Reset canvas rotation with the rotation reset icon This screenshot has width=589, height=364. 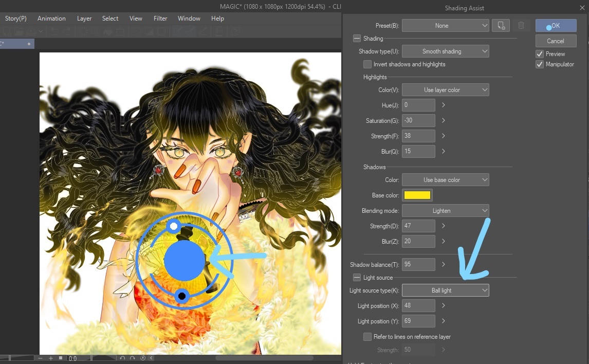[142, 358]
